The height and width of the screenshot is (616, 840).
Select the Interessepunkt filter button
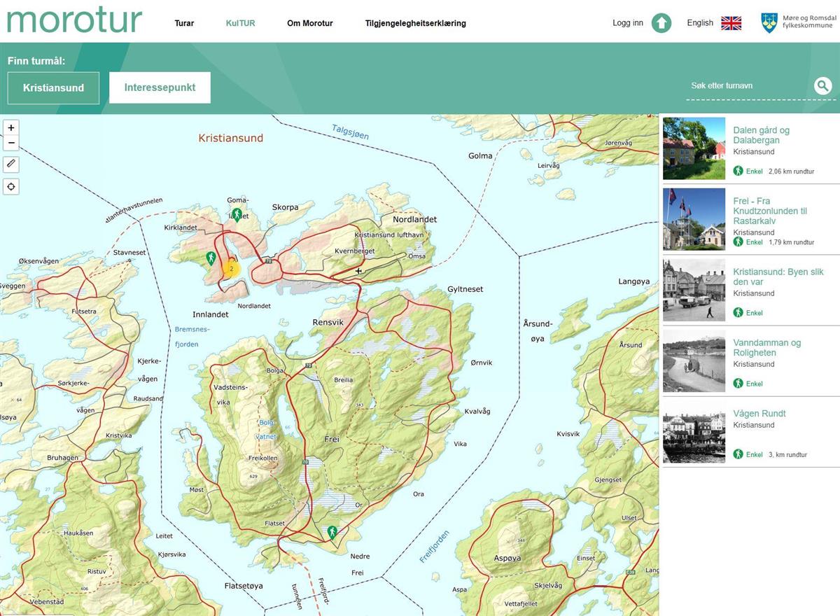click(x=160, y=87)
